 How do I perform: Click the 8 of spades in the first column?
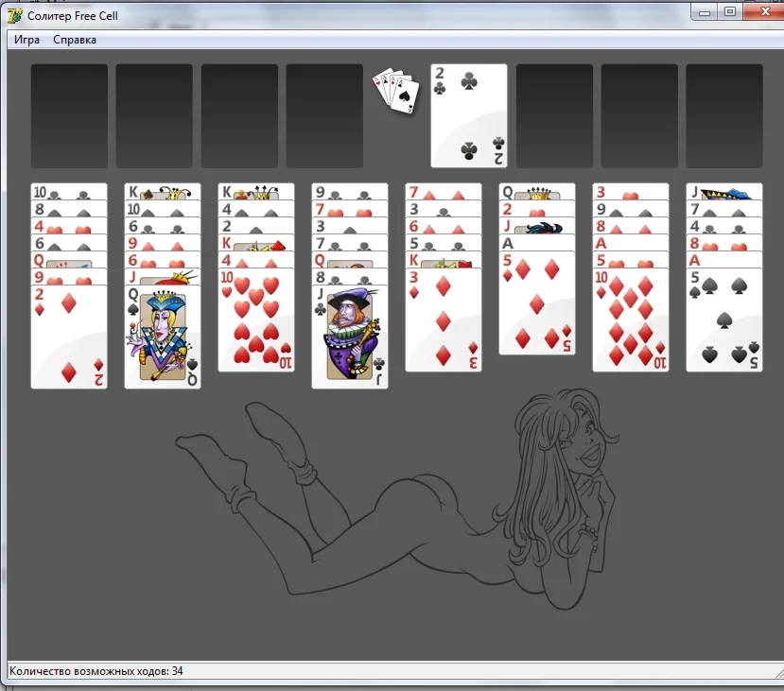pyautogui.click(x=69, y=209)
